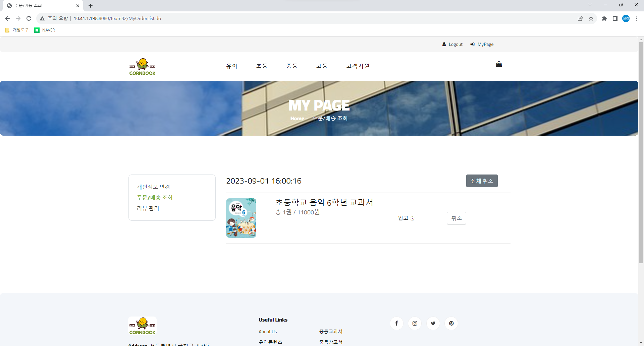Go back with the browser back arrow
Viewport: 644px width, 346px height.
[x=7, y=18]
